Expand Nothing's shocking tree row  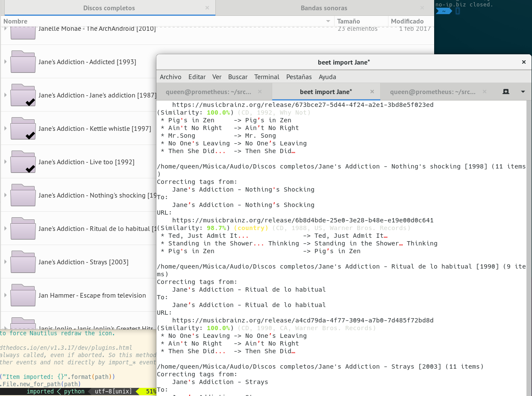(x=5, y=195)
